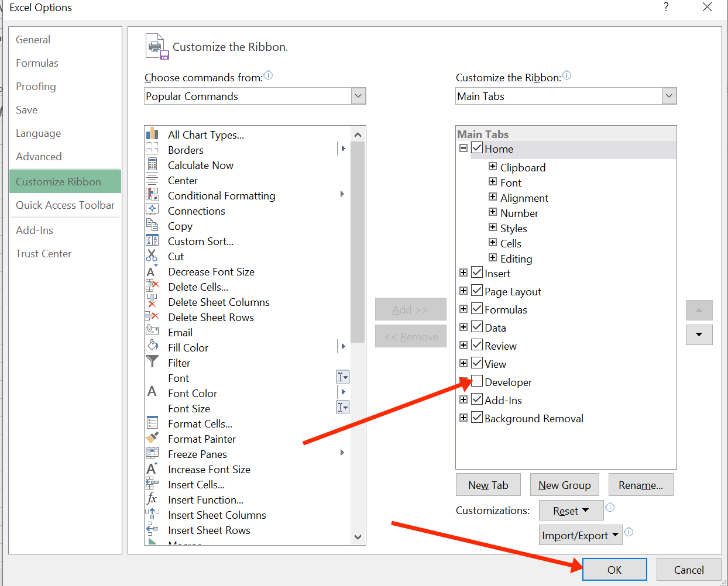Viewport: 728px width, 586px height.
Task: Open the Reset dropdown button
Action: point(571,511)
